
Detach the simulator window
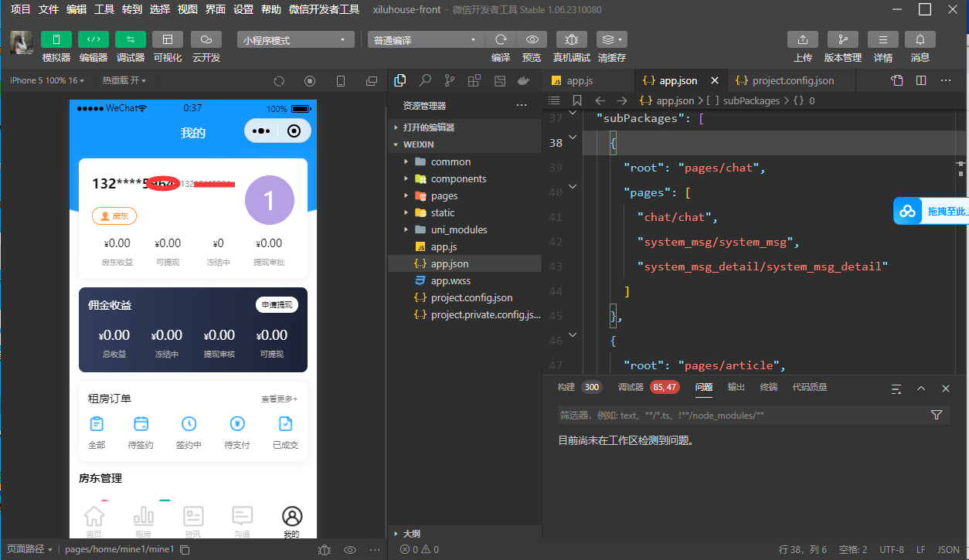(x=372, y=81)
